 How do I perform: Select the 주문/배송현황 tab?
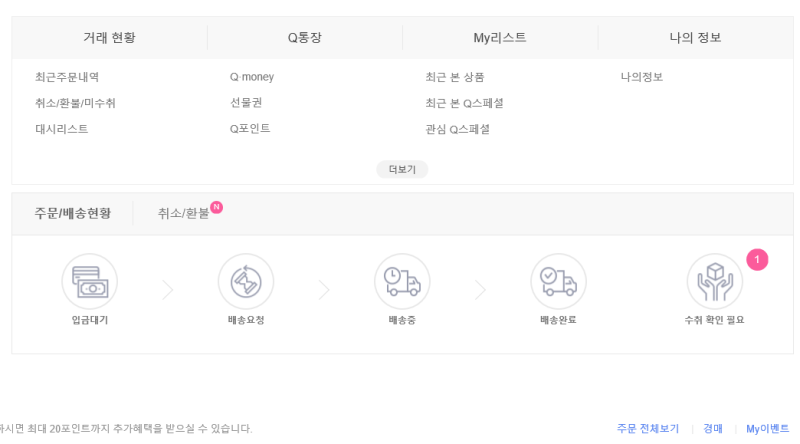[x=72, y=213]
